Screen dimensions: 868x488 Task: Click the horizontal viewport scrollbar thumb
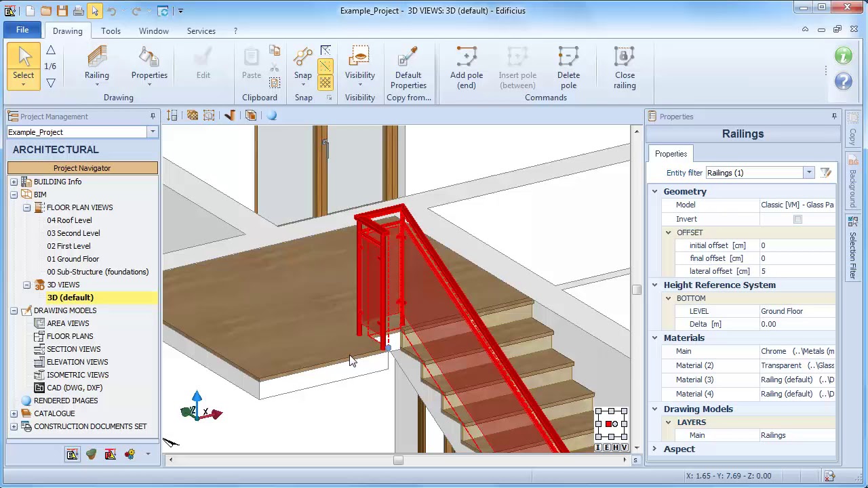(398, 460)
